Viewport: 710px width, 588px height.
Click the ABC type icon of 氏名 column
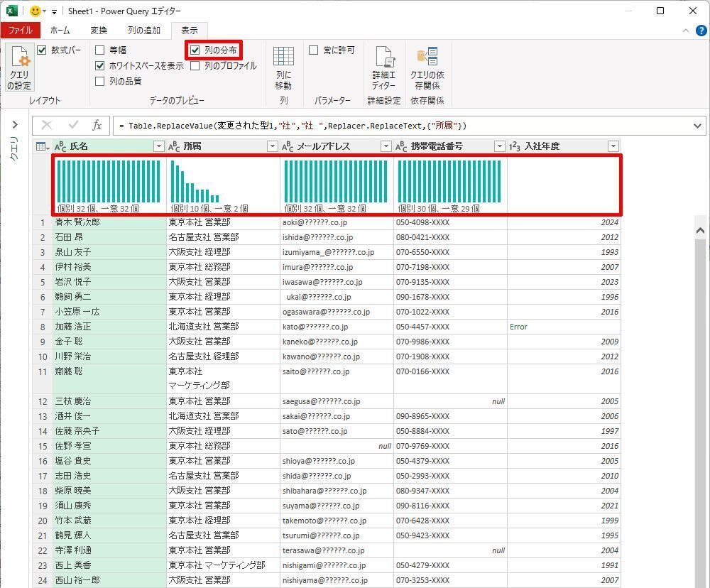pos(60,146)
